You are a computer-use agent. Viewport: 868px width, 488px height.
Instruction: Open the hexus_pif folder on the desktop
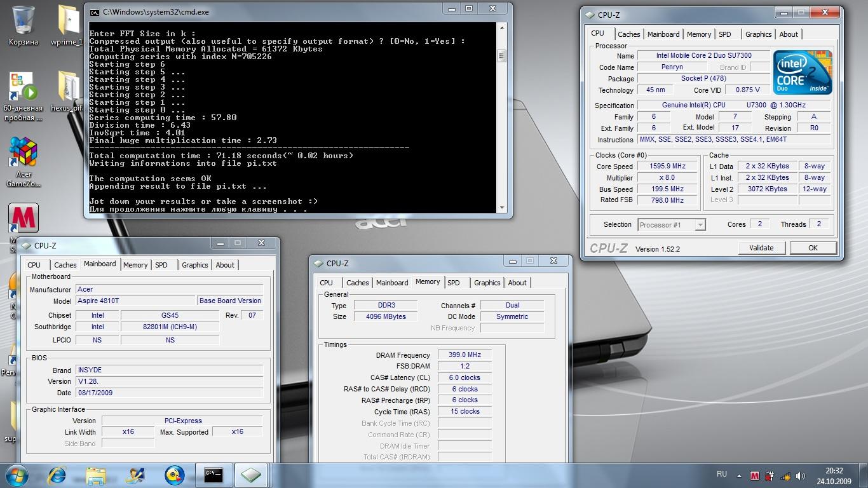click(x=69, y=91)
